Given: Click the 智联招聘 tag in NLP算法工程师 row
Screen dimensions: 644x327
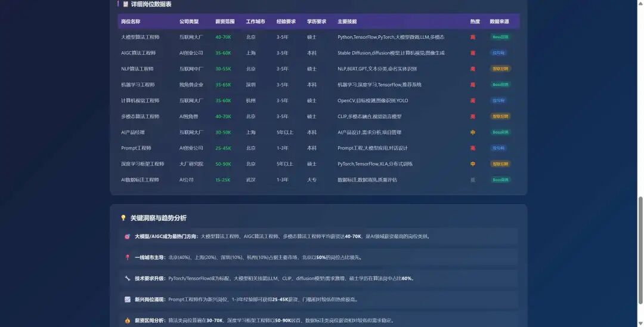Looking at the screenshot, I should click(500, 69).
